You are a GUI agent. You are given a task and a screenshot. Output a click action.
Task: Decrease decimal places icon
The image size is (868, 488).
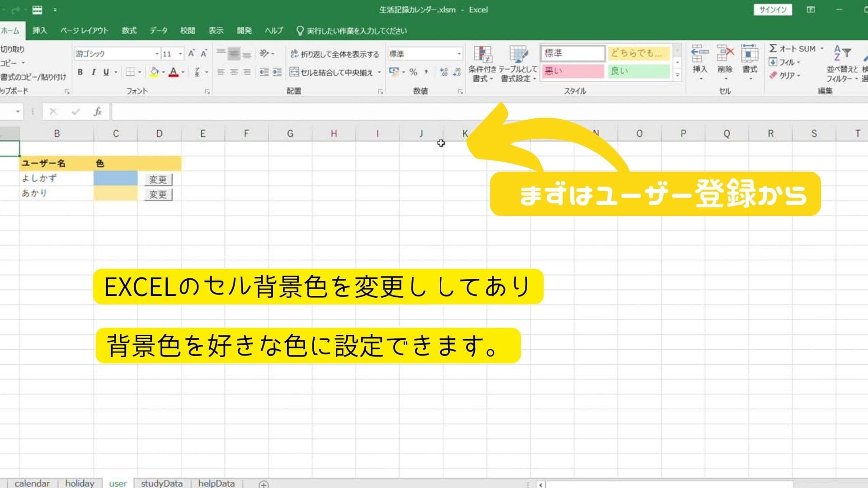(x=457, y=72)
